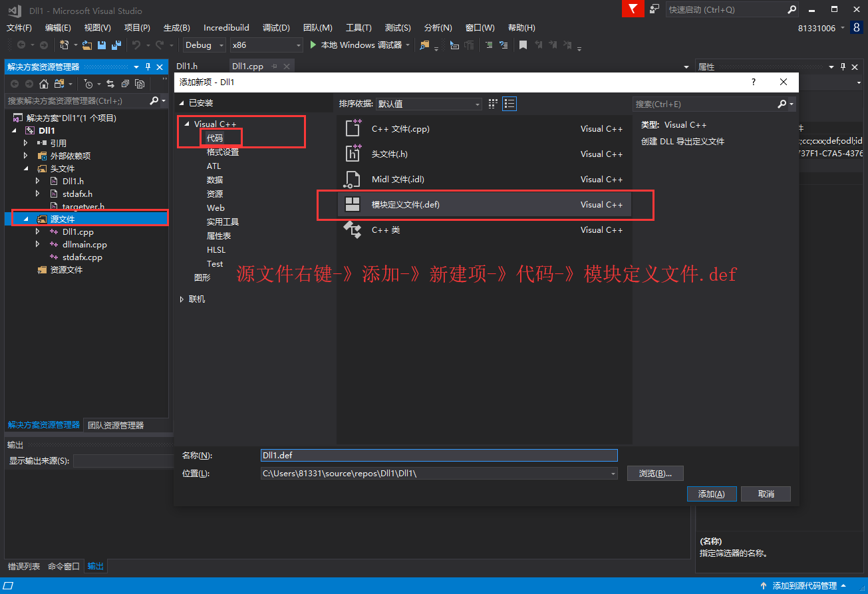The image size is (868, 594).
Task: Click the save toolbar icon
Action: tap(102, 45)
